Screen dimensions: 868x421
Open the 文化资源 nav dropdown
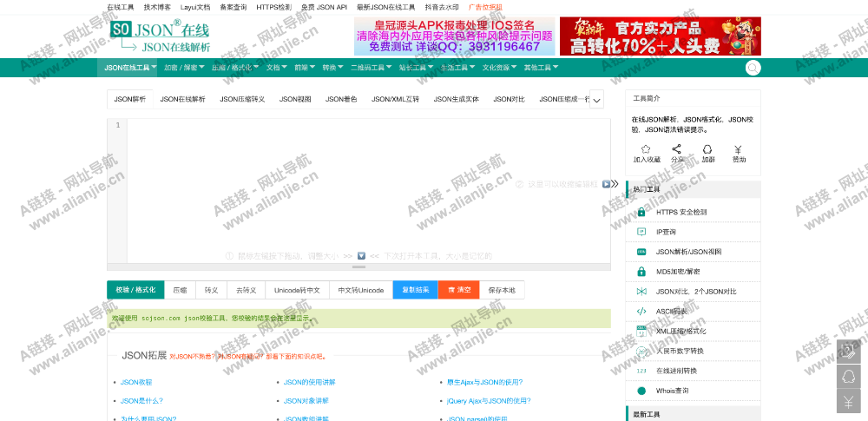(x=499, y=68)
